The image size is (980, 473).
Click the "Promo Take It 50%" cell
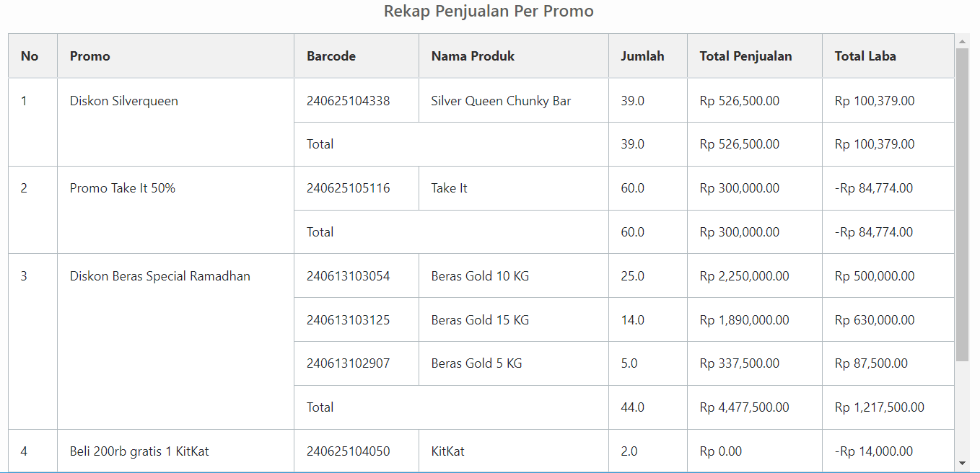(123, 188)
